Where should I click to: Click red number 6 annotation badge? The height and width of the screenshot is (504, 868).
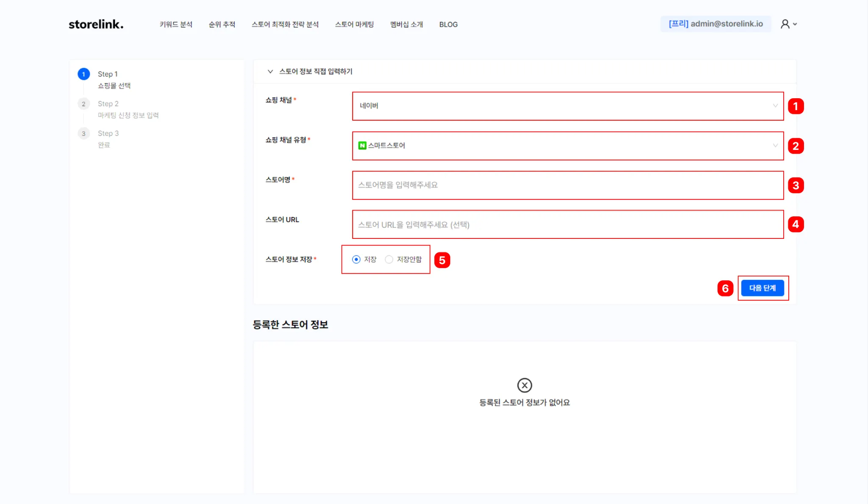pos(725,288)
